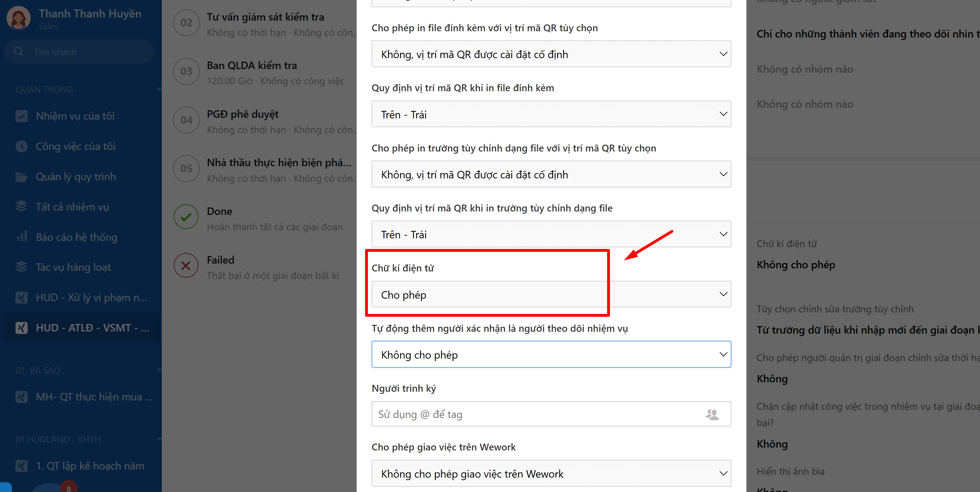Viewport: 980px width, 492px height.
Task: Select HUD - ATLĐ - VSMT workflow item
Action: pyautogui.click(x=92, y=328)
